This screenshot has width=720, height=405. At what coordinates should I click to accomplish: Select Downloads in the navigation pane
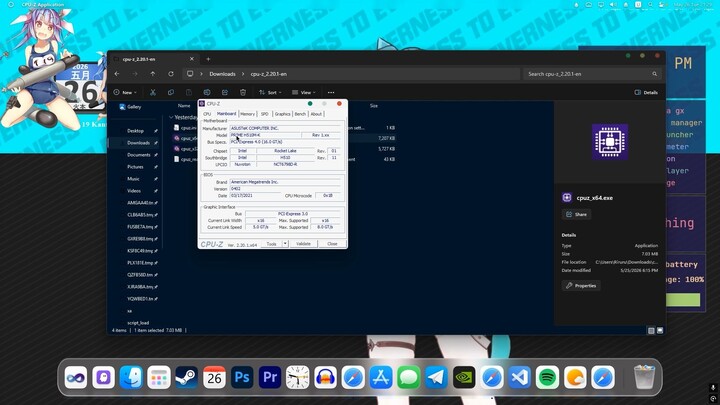coord(138,143)
